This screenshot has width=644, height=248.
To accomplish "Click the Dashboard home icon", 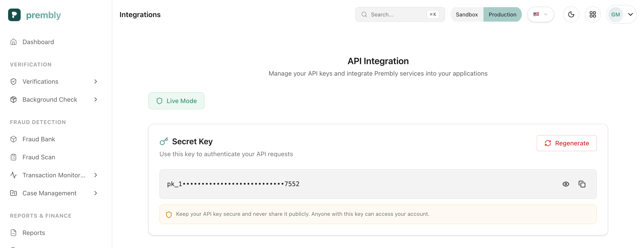I will coord(13,42).
